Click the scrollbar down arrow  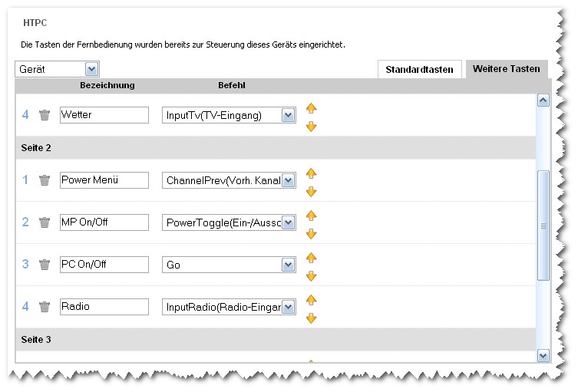pos(543,355)
